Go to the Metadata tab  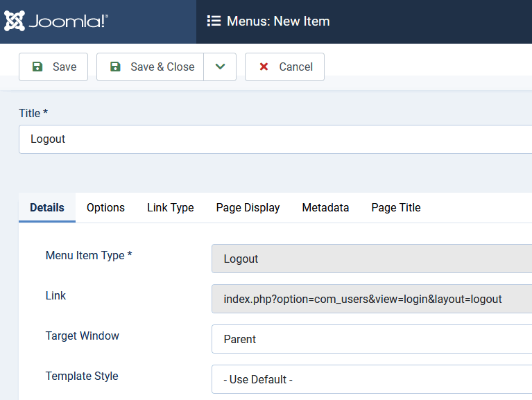coord(325,207)
